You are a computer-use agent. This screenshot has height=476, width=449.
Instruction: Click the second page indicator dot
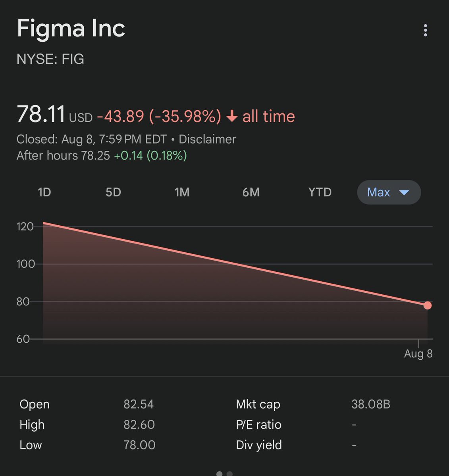229,474
